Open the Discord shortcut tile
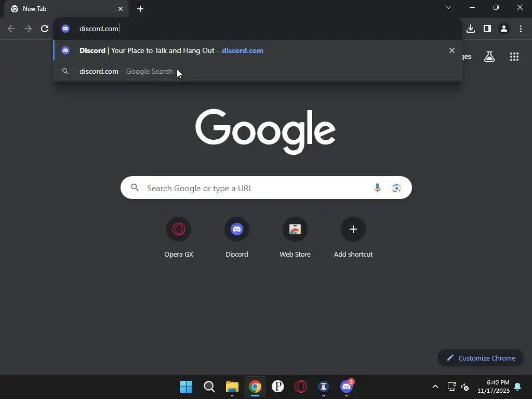The width and height of the screenshot is (532, 399). tap(237, 237)
